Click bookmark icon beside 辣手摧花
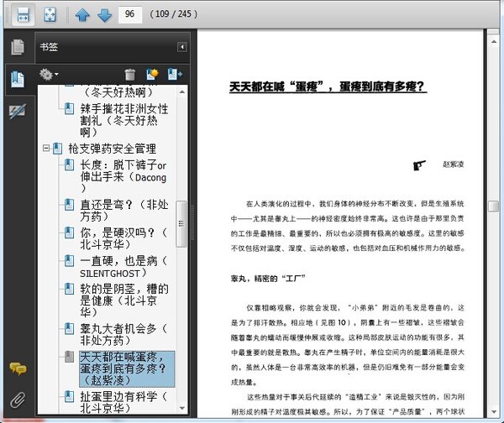Image resolution: width=504 pixels, height=423 pixels. [x=70, y=108]
